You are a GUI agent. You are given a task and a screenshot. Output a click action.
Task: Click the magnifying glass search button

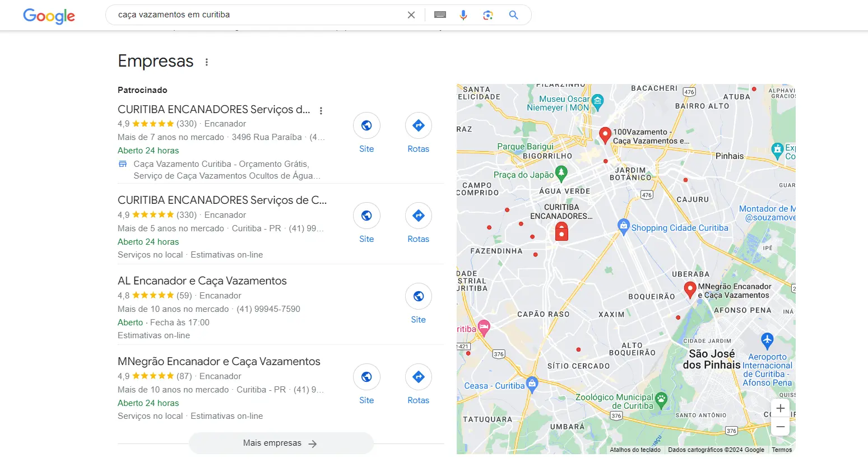pyautogui.click(x=513, y=15)
